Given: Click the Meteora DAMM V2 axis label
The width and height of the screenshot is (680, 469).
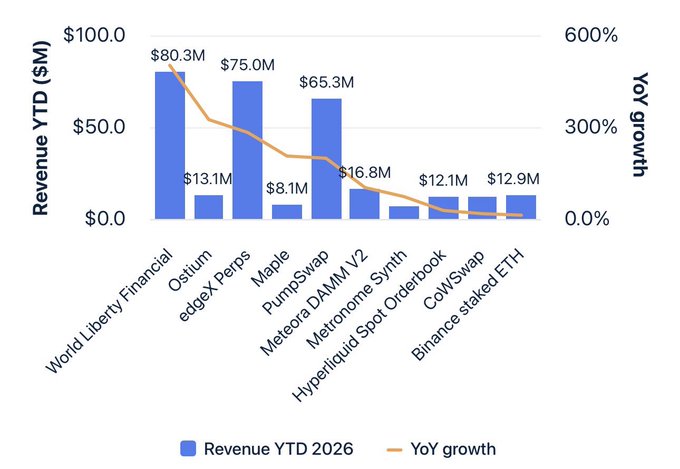Looking at the screenshot, I should pos(314,303).
